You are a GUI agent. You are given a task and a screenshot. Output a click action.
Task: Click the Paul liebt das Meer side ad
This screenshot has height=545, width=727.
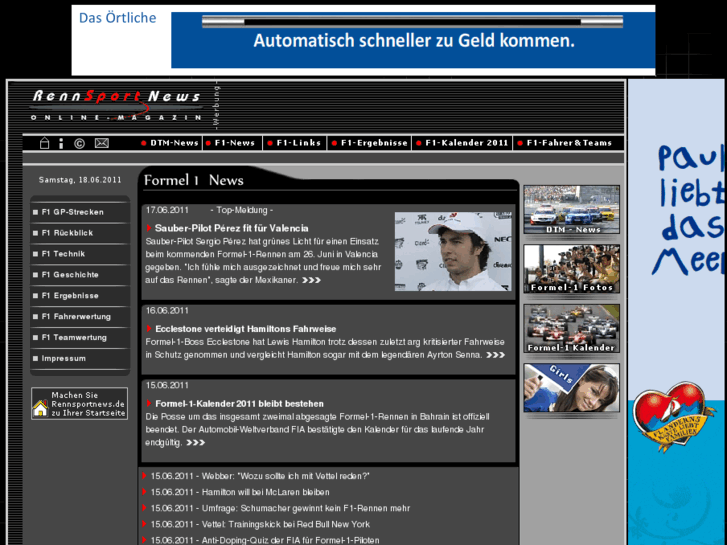676,312
